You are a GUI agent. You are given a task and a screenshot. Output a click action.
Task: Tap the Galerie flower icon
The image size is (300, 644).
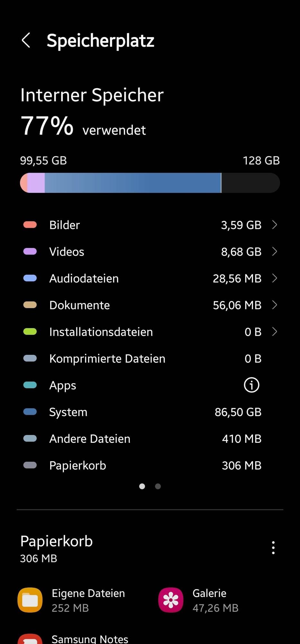(171, 600)
